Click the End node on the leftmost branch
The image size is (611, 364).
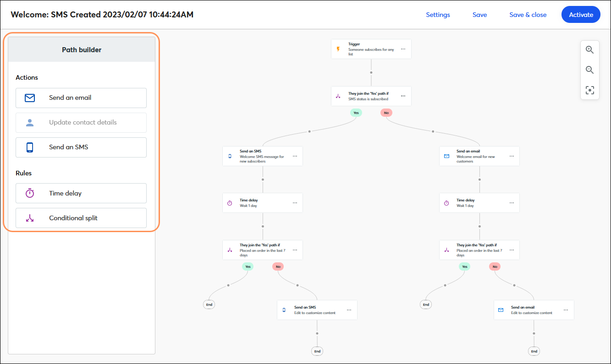tap(209, 304)
